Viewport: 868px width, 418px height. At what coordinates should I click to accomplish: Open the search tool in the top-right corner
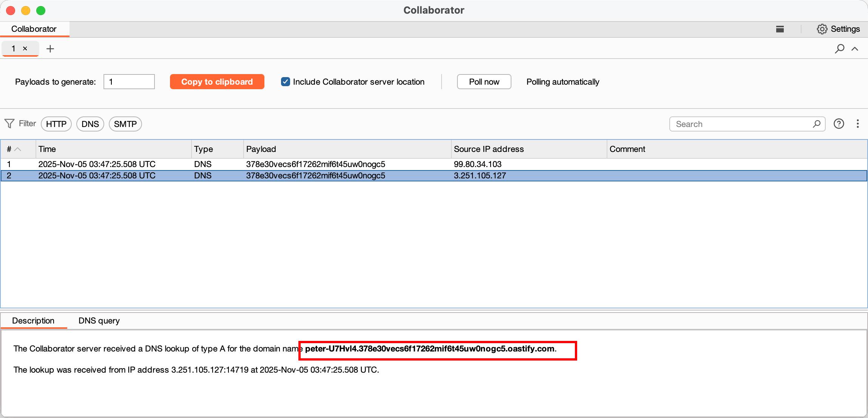[839, 49]
